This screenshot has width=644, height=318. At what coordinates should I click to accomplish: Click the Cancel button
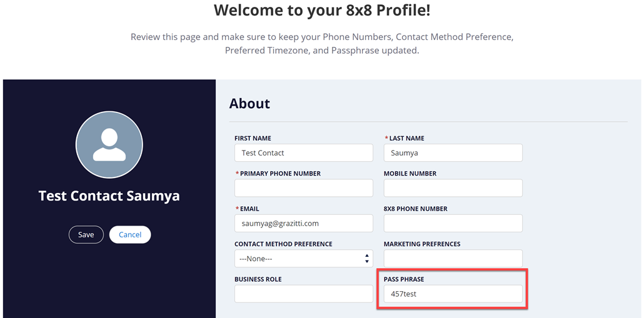pos(130,235)
